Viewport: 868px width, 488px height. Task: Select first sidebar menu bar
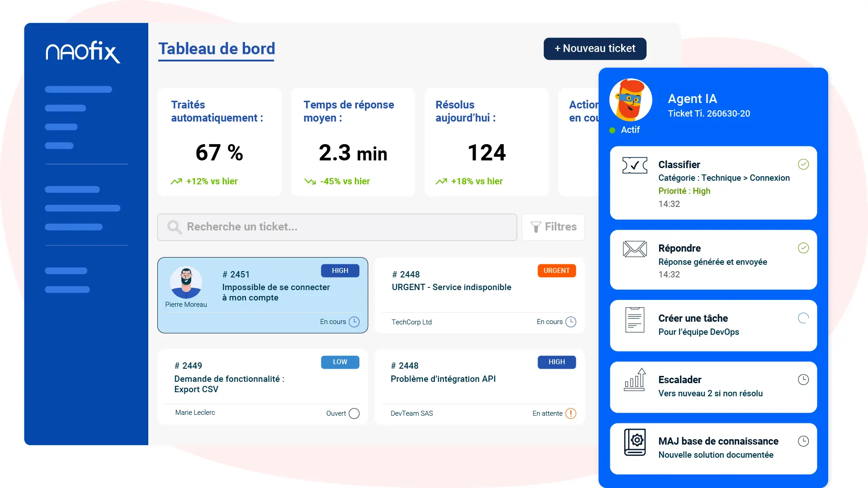point(78,89)
